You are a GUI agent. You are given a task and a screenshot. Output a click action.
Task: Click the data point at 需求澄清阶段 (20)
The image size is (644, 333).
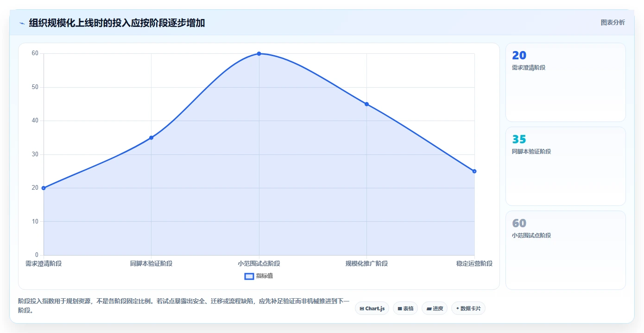pos(44,188)
